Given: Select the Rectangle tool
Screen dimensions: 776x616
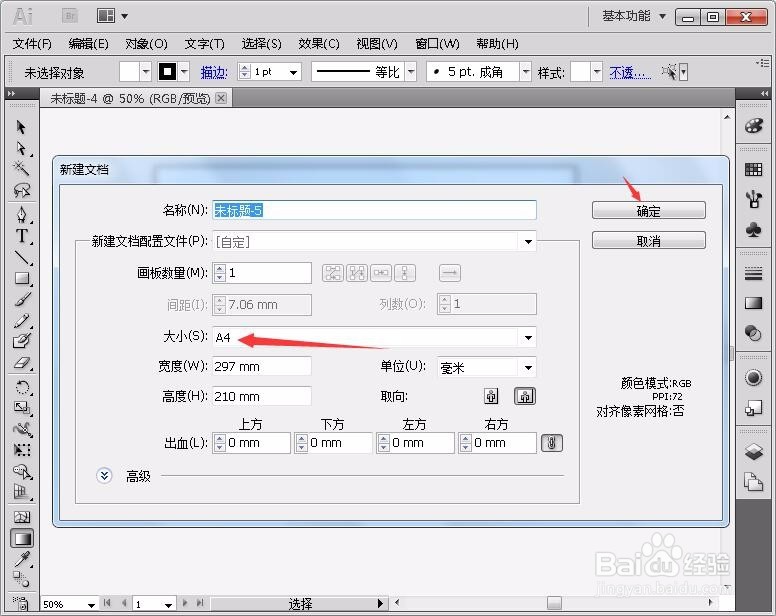Looking at the screenshot, I should coord(21,278).
